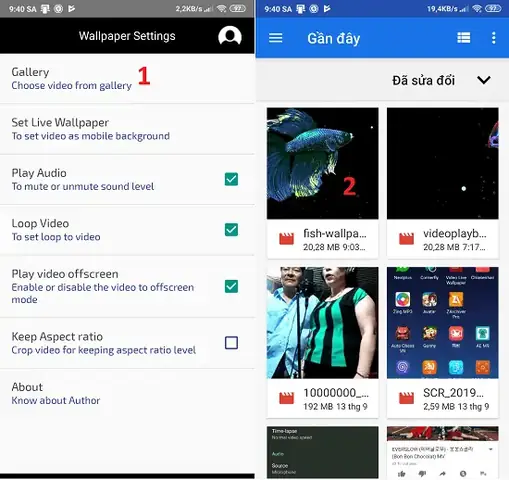Tap the profile avatar icon in Wallpaper Settings

(230, 36)
